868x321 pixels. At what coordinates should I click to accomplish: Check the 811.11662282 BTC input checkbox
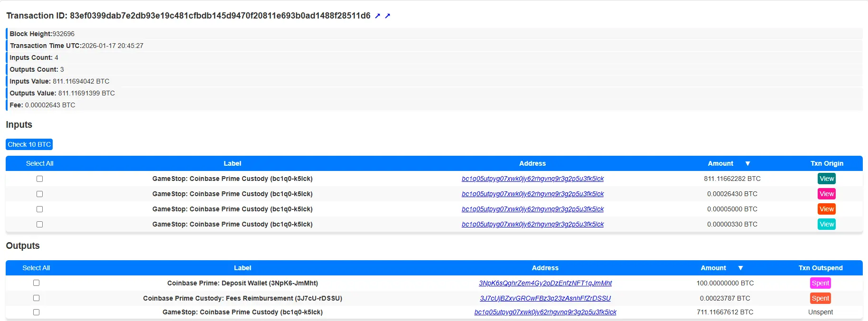point(40,179)
